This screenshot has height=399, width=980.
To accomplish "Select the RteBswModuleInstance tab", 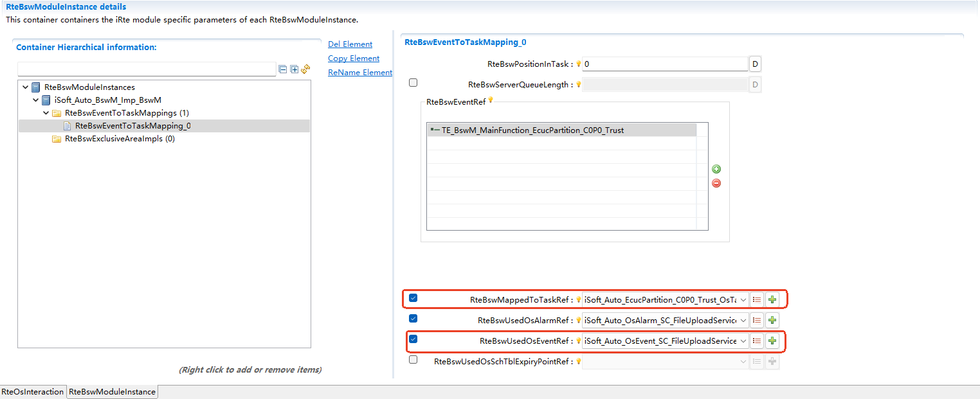I will pyautogui.click(x=112, y=392).
